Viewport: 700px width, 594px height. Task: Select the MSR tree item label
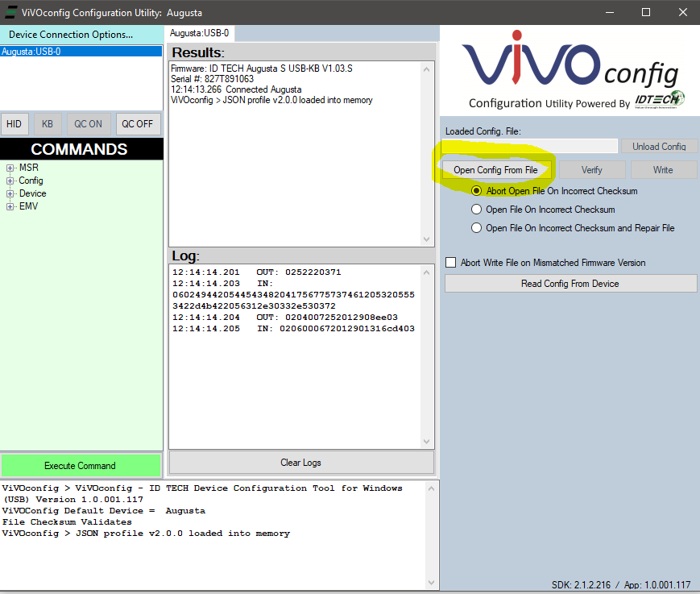pyautogui.click(x=28, y=168)
